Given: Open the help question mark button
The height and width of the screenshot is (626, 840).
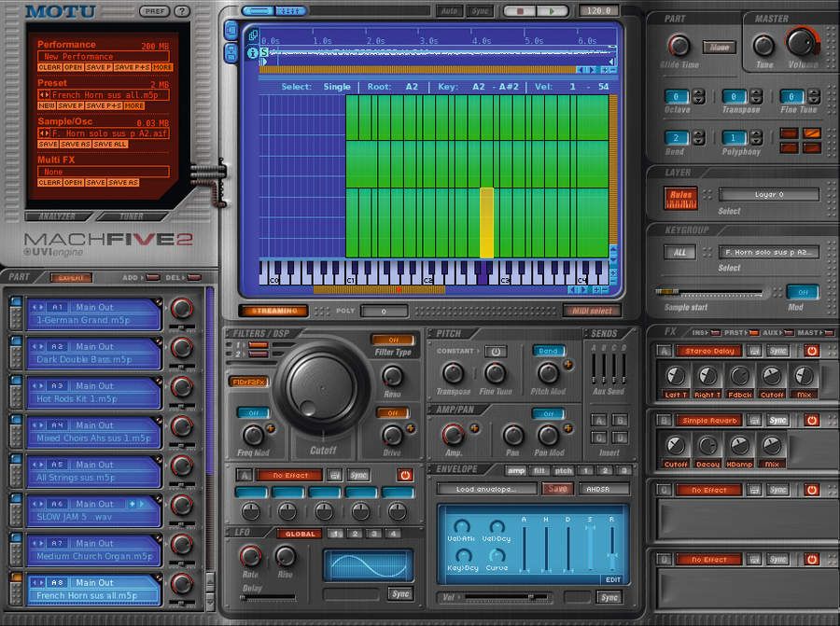Looking at the screenshot, I should (182, 10).
